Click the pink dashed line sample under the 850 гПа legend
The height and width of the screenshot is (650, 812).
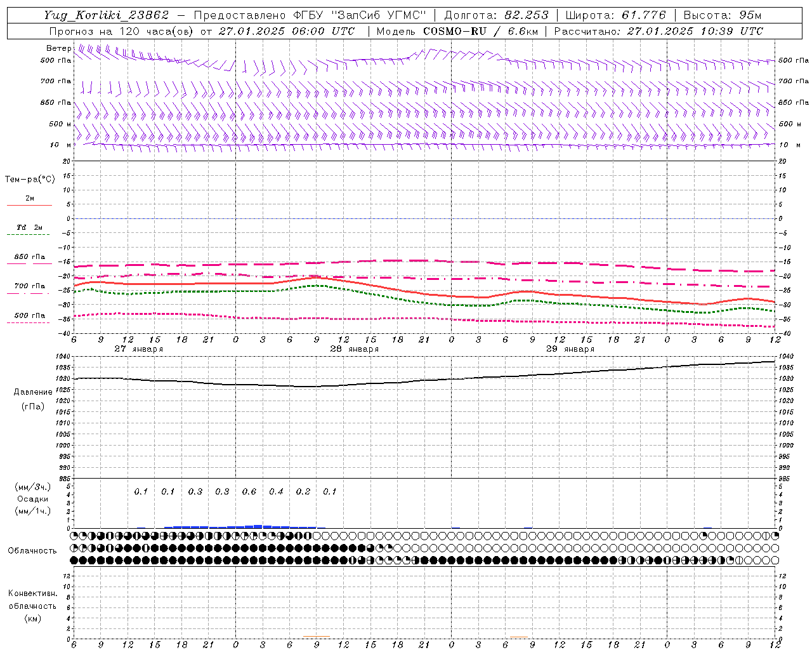pos(29,264)
